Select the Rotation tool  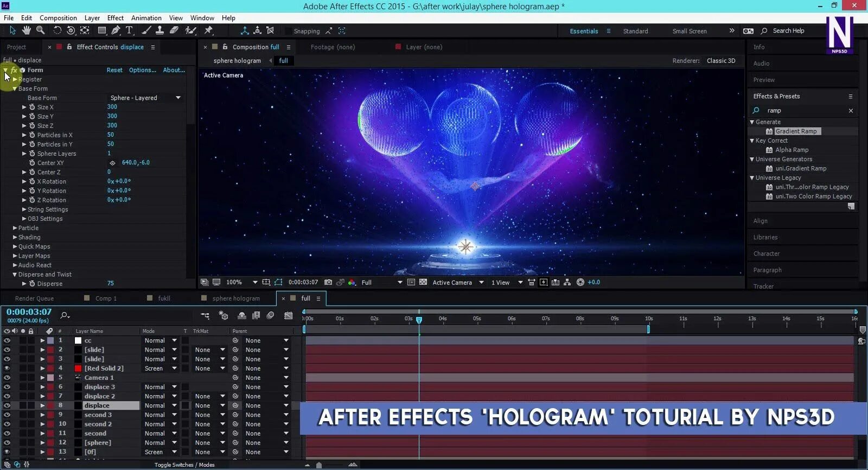pos(57,30)
